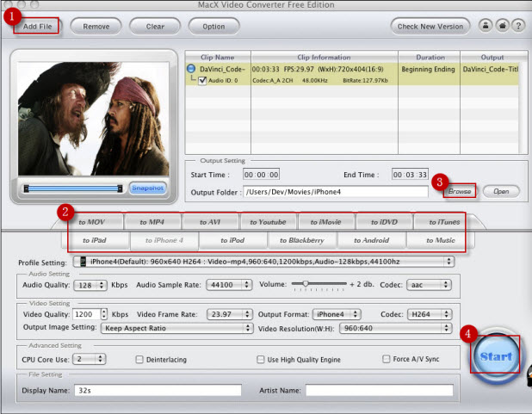Select the to Android tab
Viewport: 532px width, 414px height.
click(x=372, y=240)
